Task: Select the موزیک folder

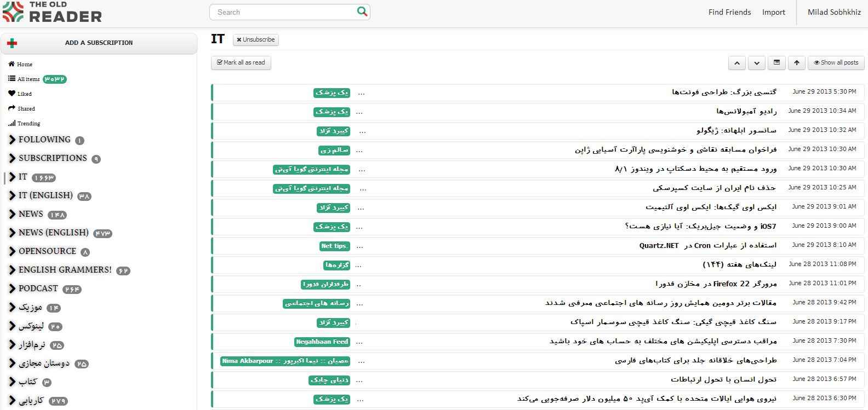Action: coord(30,308)
